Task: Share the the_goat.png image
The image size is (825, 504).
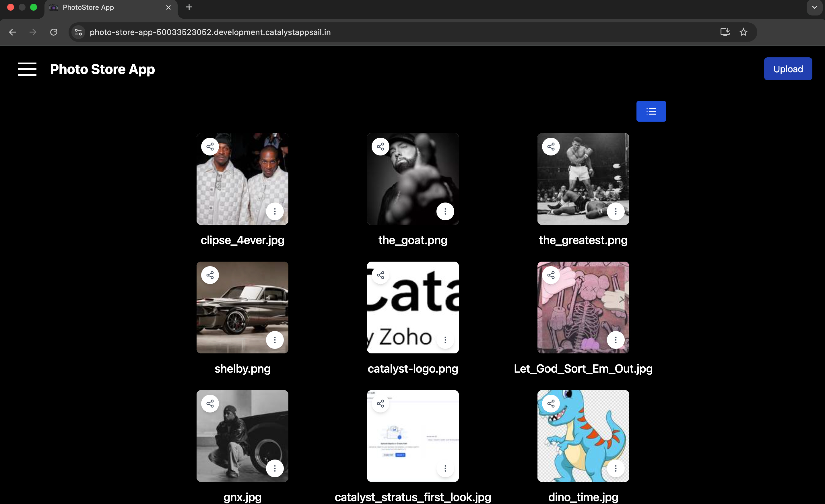Action: pyautogui.click(x=380, y=147)
